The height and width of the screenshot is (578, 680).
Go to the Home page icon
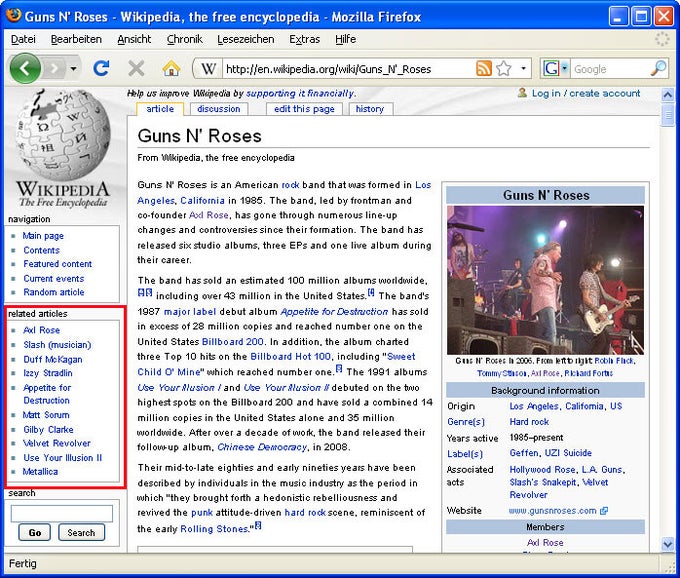coord(171,68)
